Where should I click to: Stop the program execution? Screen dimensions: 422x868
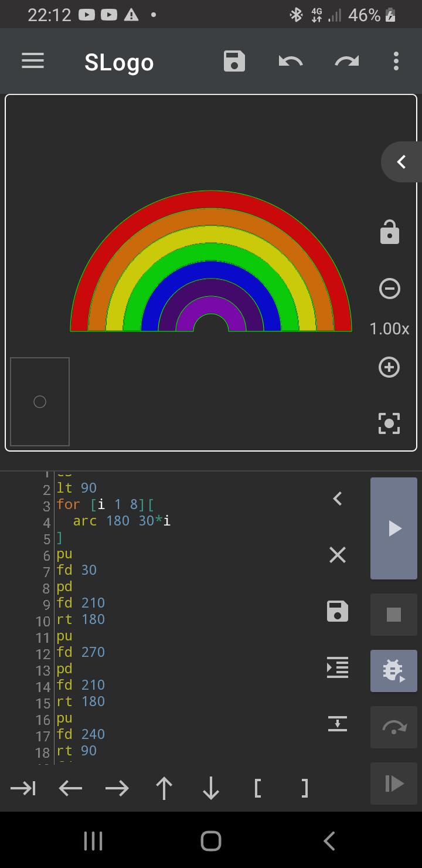(x=394, y=614)
